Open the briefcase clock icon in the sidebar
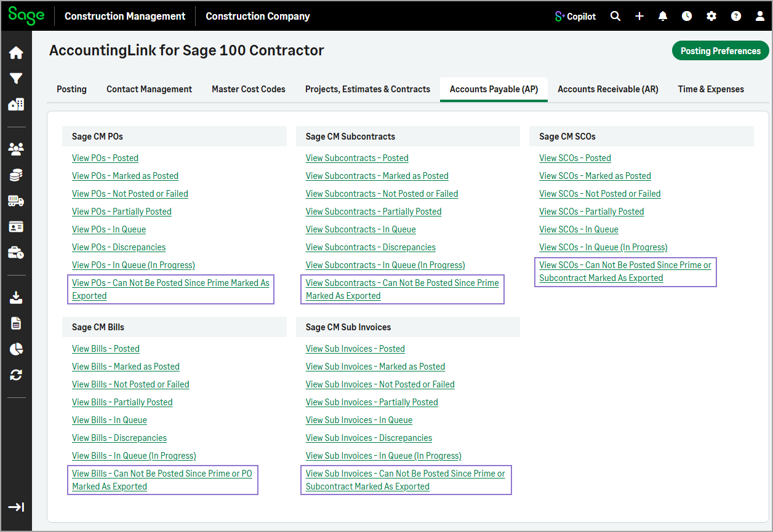This screenshot has height=532, width=773. pos(16,253)
